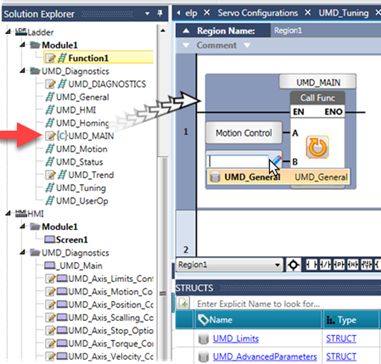Click the orange loop icon in Call Func
Viewport: 381px width, 364px height.
point(317,147)
